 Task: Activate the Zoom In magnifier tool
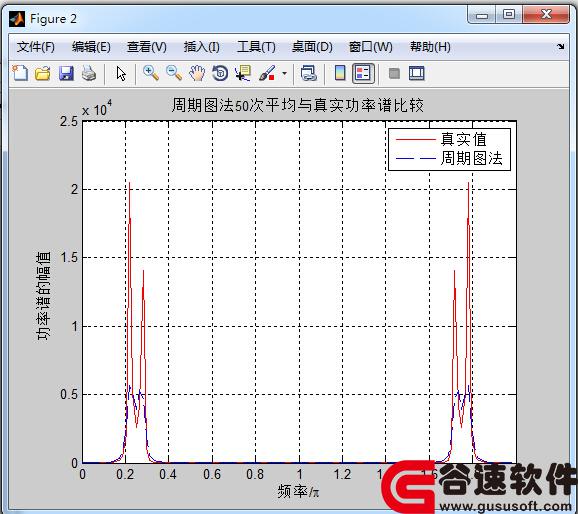point(151,73)
